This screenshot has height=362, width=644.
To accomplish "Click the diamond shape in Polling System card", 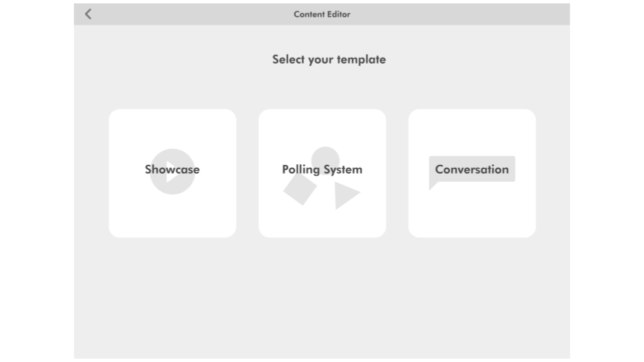I will [x=300, y=189].
